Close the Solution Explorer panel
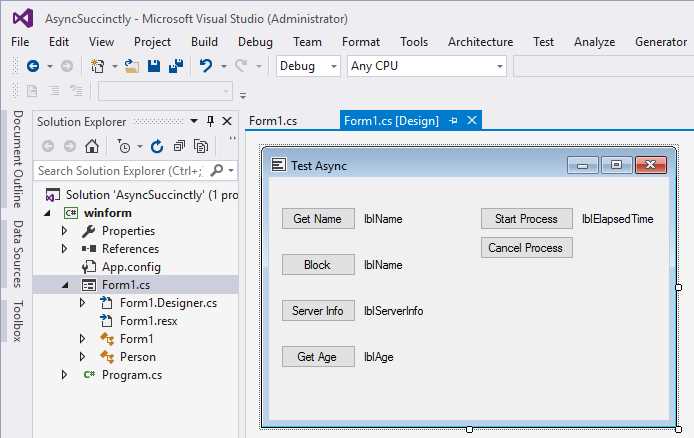Screen dimensions: 694x438 [227, 121]
